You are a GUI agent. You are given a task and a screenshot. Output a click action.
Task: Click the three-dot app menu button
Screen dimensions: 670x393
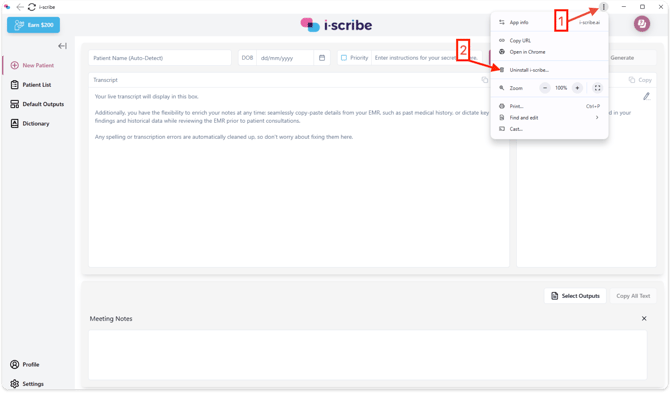[603, 7]
